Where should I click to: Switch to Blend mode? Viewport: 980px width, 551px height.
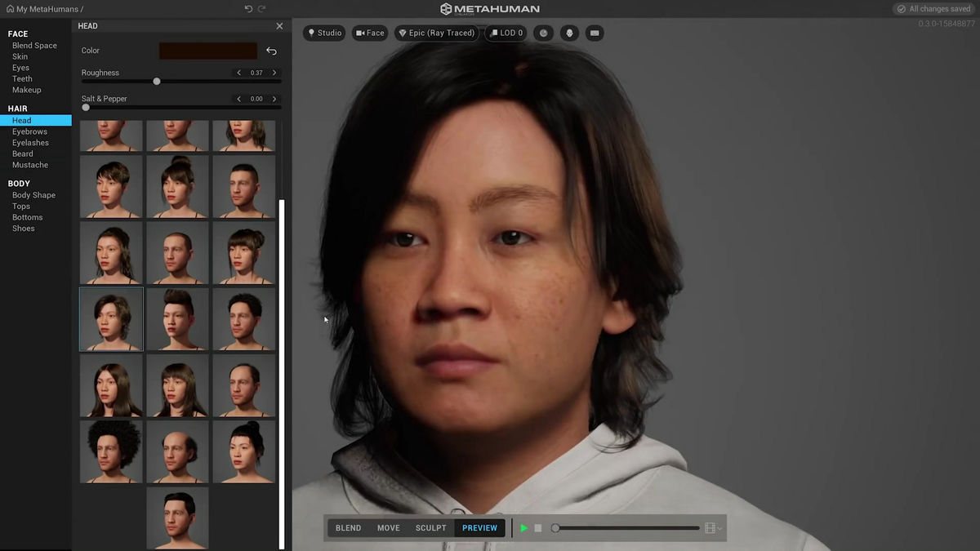[348, 528]
